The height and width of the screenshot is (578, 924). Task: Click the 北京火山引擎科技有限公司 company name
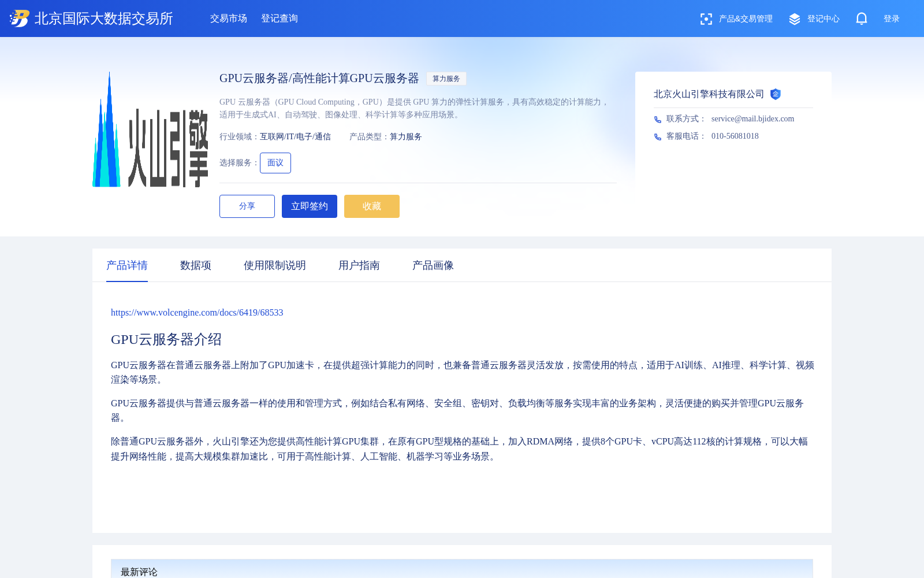(709, 94)
